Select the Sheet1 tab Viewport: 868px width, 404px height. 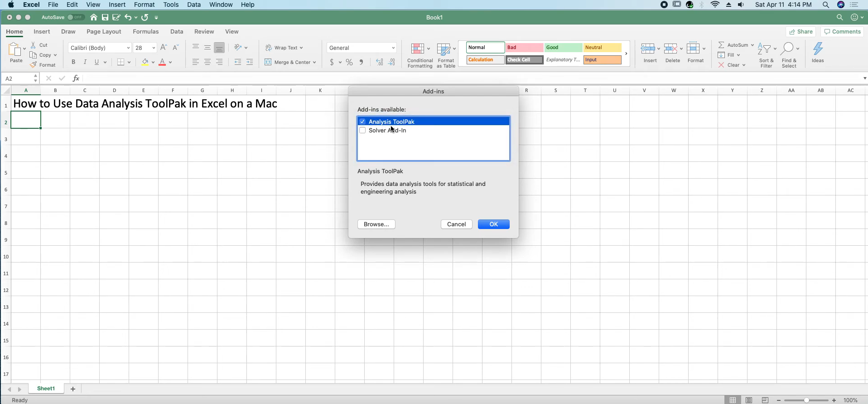46,389
